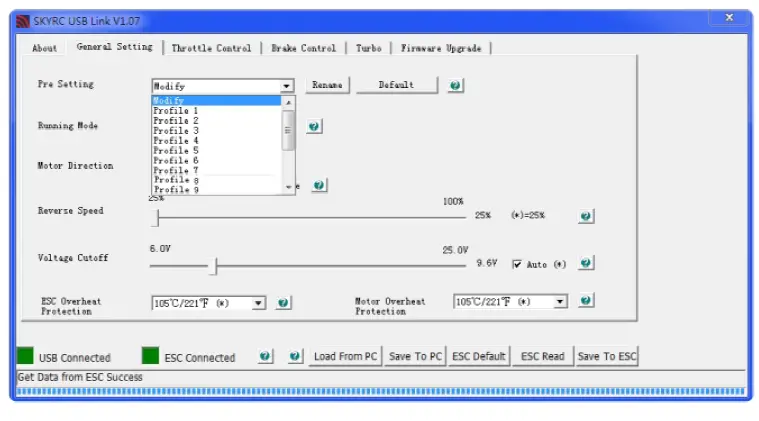Switch to the About tab
The image size is (759, 421).
pyautogui.click(x=45, y=48)
